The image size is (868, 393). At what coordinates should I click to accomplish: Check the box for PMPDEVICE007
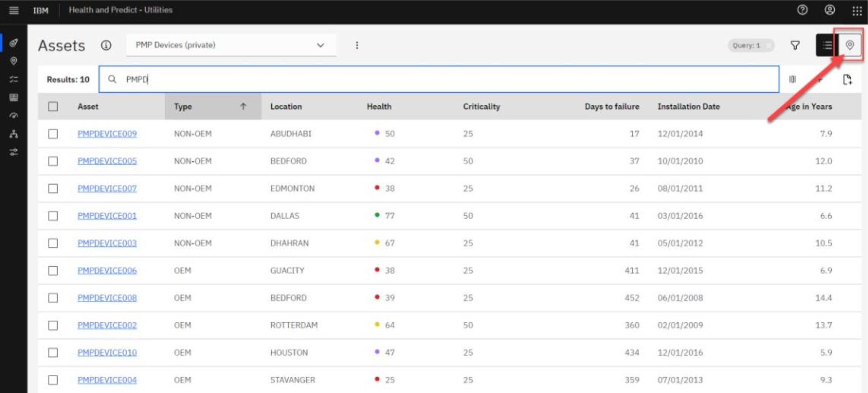pyautogui.click(x=53, y=188)
